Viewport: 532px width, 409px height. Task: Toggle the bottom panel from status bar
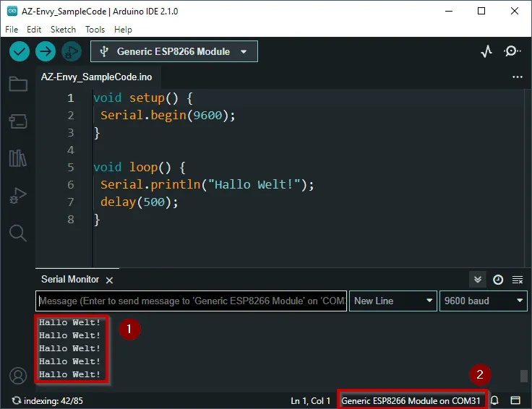[x=515, y=400]
